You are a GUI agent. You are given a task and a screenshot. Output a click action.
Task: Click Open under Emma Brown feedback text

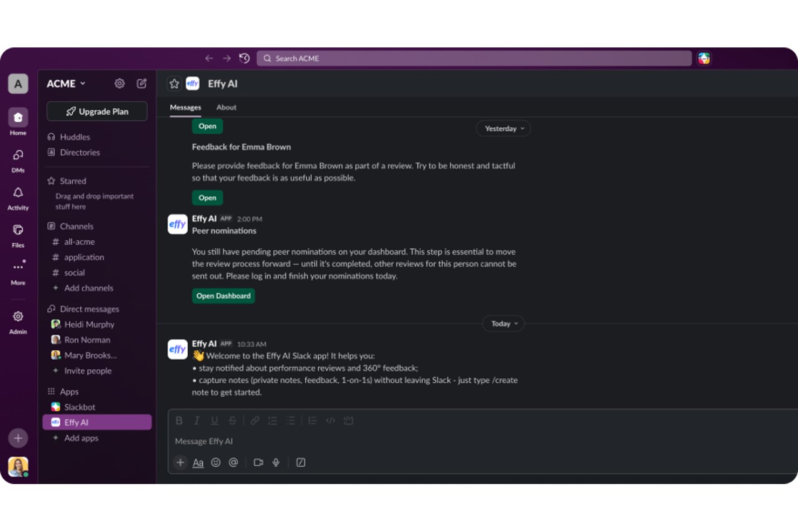[x=208, y=198]
